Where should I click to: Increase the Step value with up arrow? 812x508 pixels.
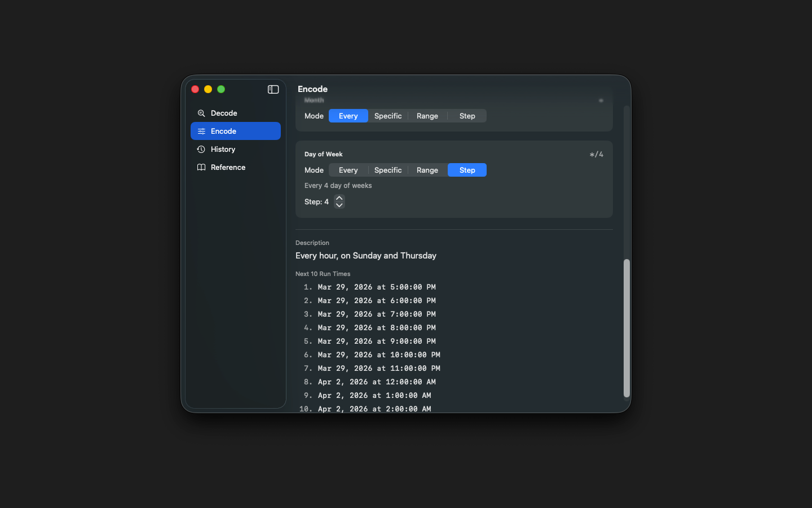[x=339, y=198]
